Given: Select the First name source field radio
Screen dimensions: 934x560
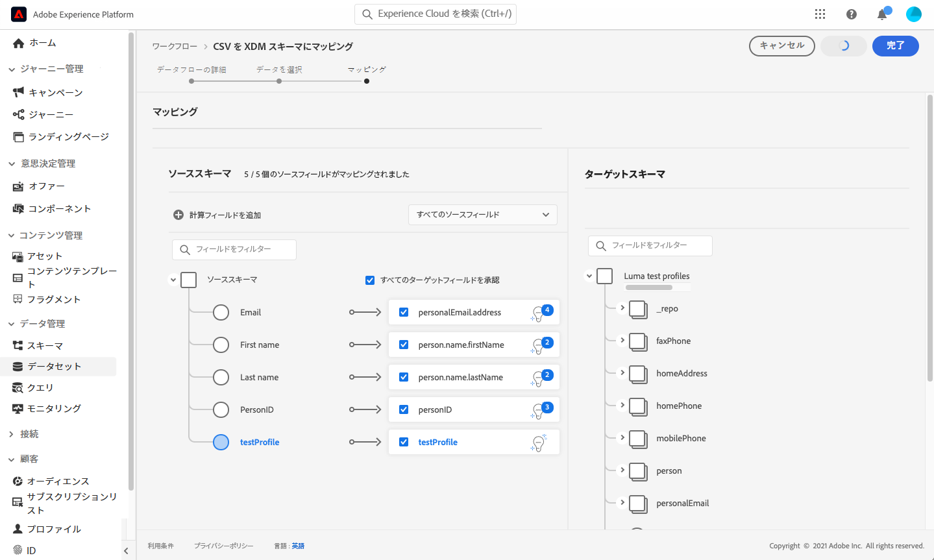Looking at the screenshot, I should [221, 345].
